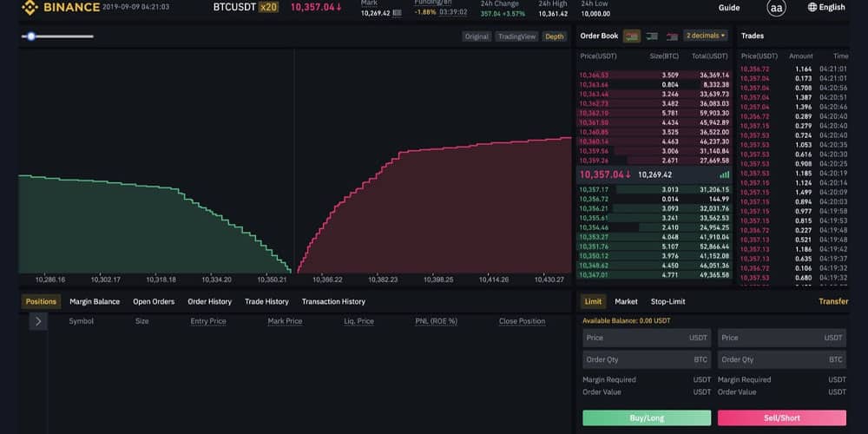Switch chart to TradingView view

[517, 36]
